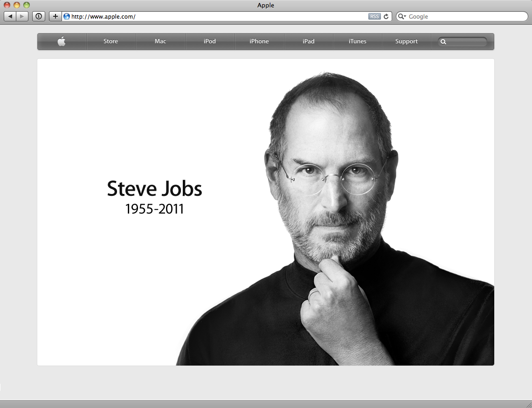
Task: Click into the Google search field
Action: (466, 16)
